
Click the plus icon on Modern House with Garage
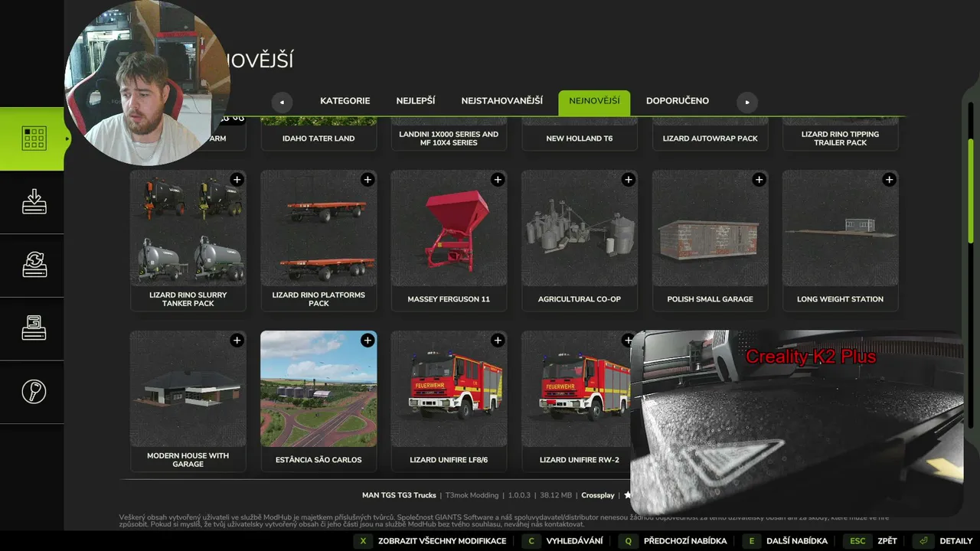pyautogui.click(x=237, y=341)
